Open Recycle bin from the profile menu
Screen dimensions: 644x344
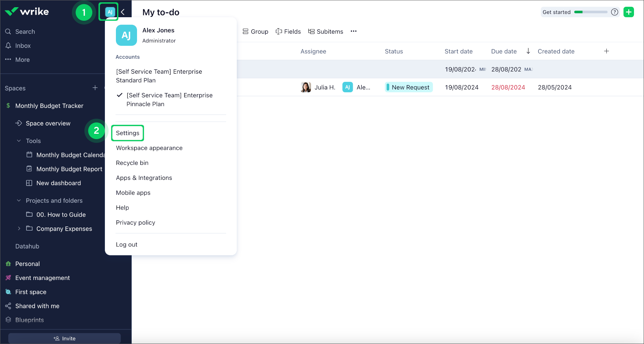(x=132, y=163)
